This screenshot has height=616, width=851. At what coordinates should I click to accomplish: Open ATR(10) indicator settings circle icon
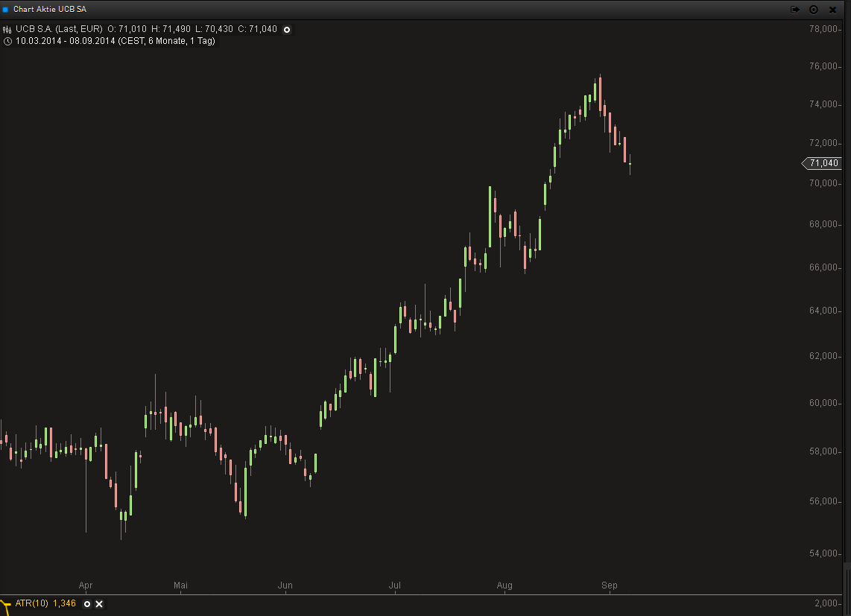click(x=86, y=603)
